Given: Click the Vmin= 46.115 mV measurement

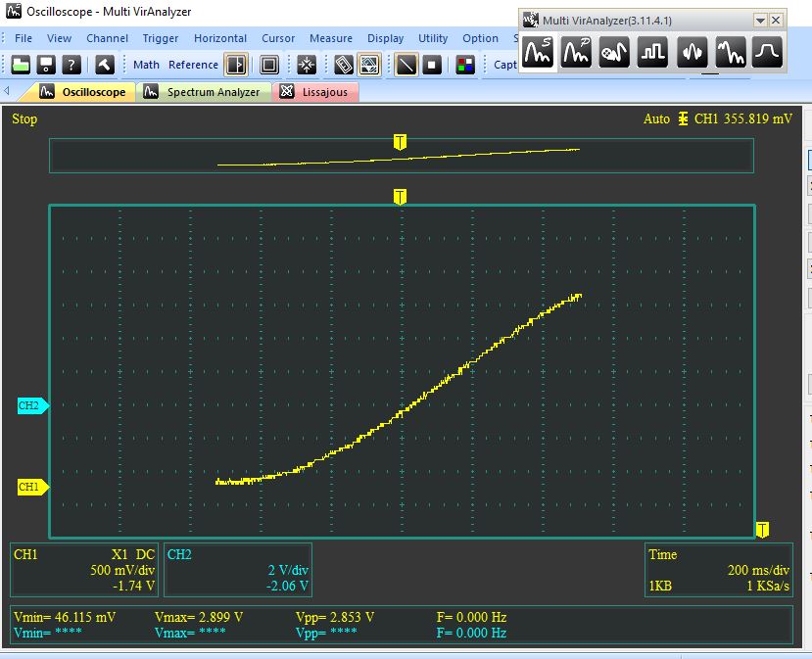Looking at the screenshot, I should coord(65,617).
